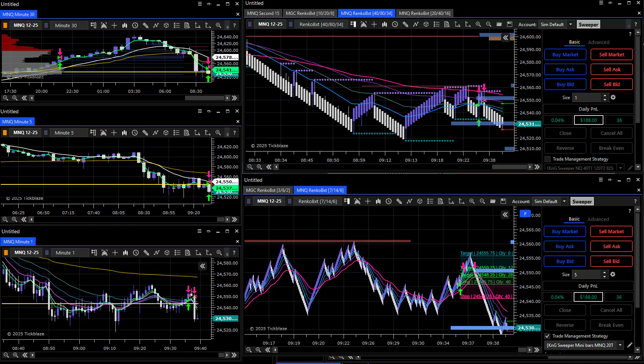Click Break Even in lower trading panel
Viewport: 644px width, 364px height.
[x=611, y=325]
